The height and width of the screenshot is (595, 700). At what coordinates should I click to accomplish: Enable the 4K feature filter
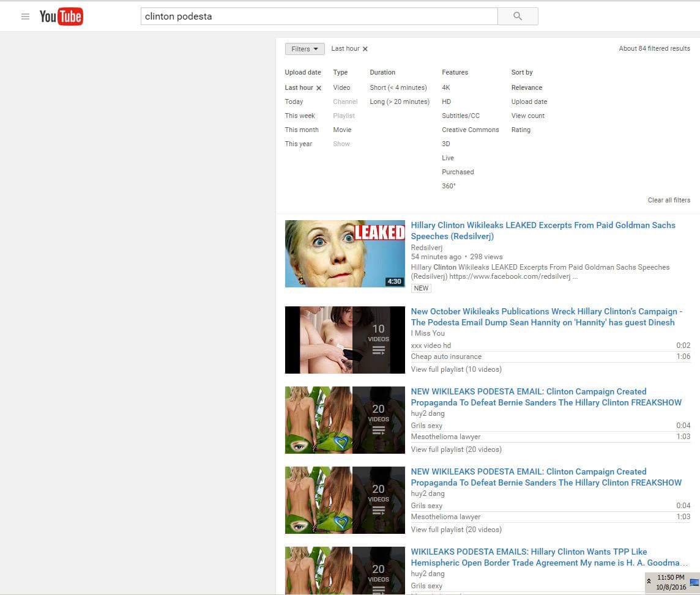click(446, 87)
